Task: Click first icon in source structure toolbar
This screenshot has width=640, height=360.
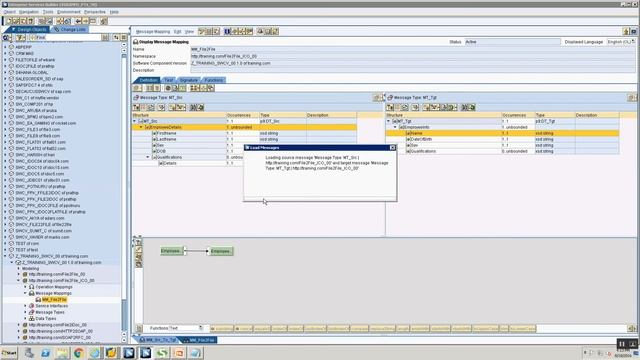Action: [x=137, y=107]
